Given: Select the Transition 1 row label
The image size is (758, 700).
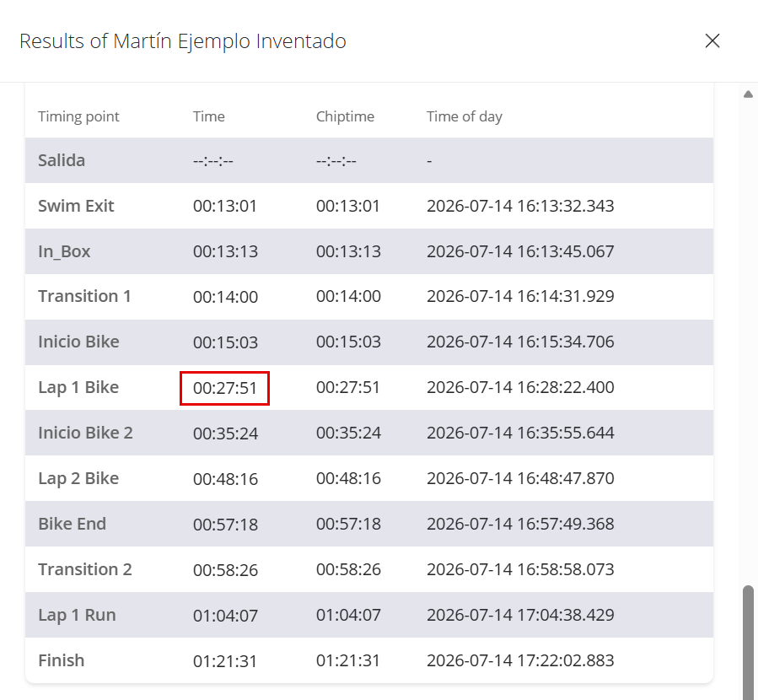Looking at the screenshot, I should point(84,296).
